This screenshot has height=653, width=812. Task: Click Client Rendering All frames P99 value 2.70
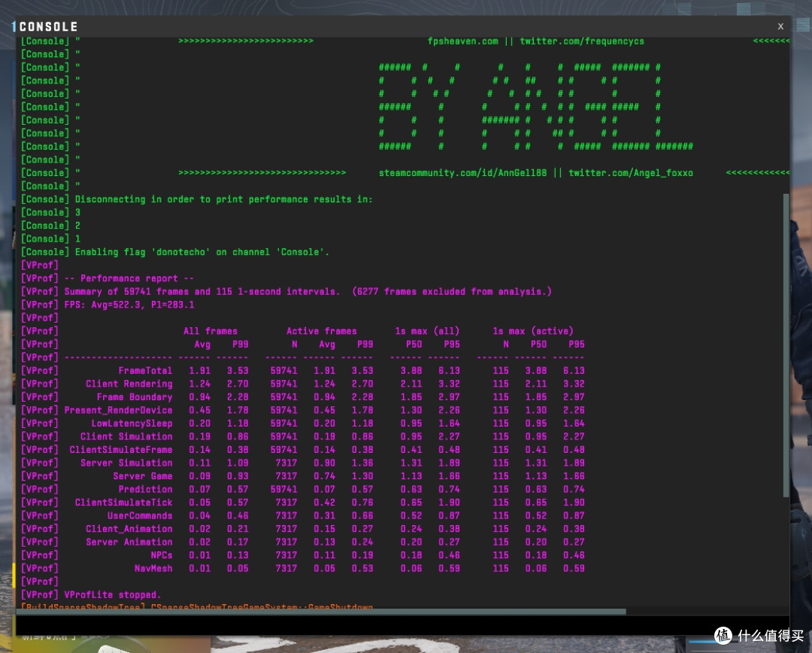pos(238,384)
